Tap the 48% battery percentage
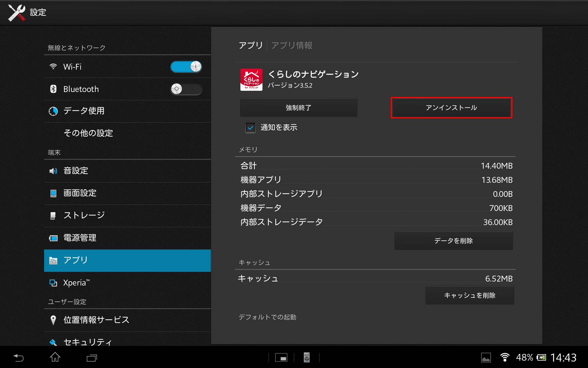 pyautogui.click(x=525, y=358)
